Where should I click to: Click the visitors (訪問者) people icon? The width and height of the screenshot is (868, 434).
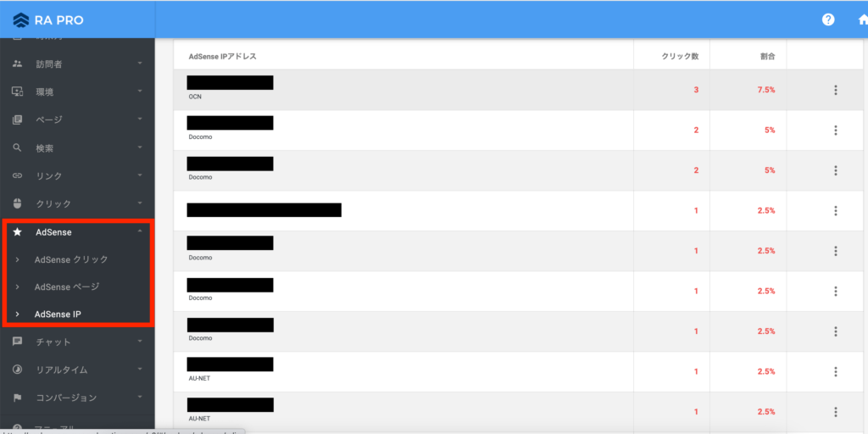tap(17, 64)
